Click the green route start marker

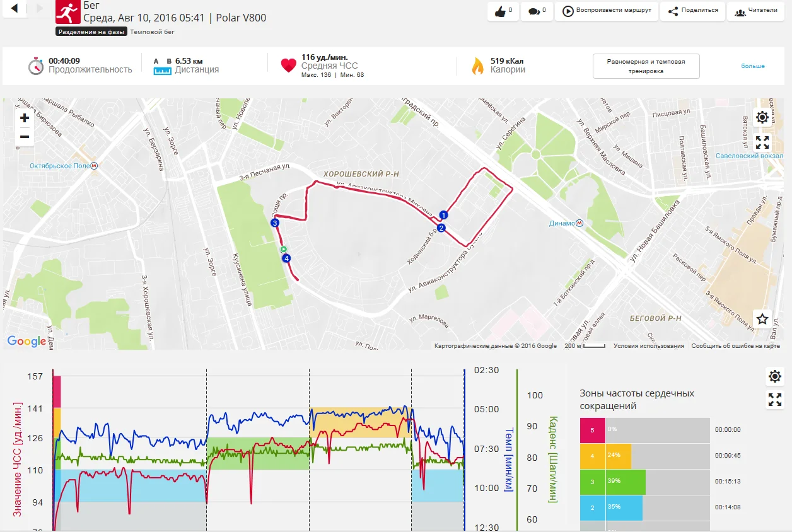[x=284, y=249]
